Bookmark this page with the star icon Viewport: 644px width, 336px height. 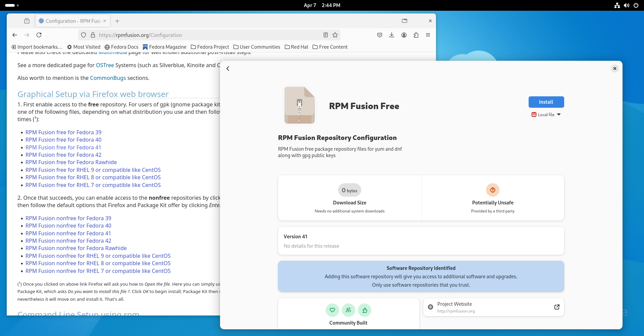point(335,35)
